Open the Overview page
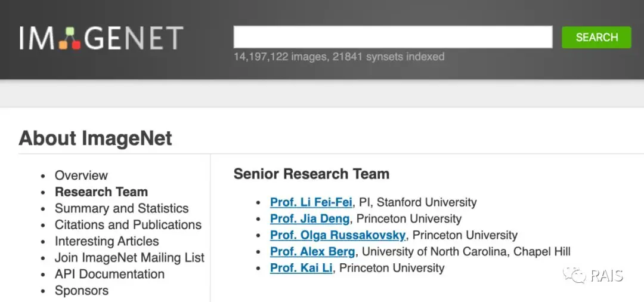This screenshot has width=644, height=302. click(x=81, y=175)
